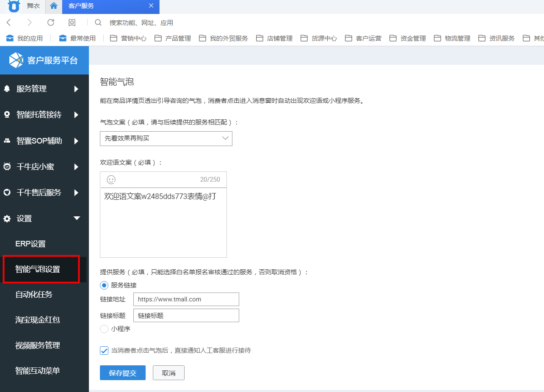The width and height of the screenshot is (544, 392).
Task: Click the Qianniu bull logo icon
Action: tap(14, 6)
